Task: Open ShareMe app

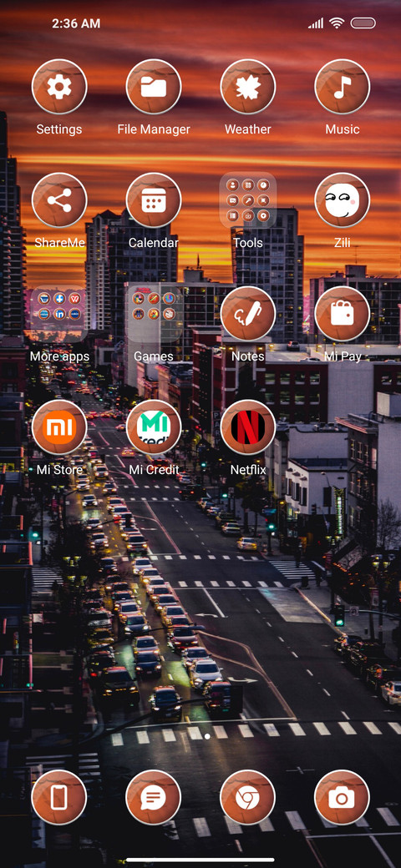Action: tap(59, 200)
